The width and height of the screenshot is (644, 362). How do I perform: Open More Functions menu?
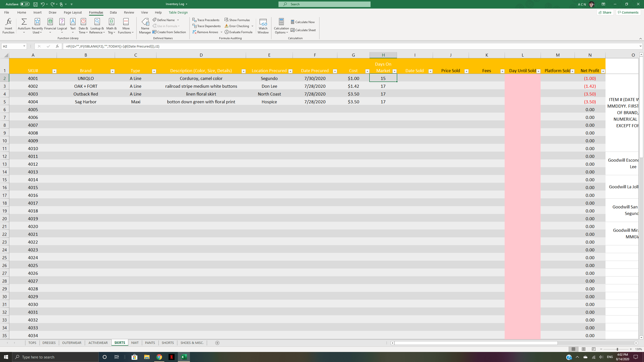(126, 26)
